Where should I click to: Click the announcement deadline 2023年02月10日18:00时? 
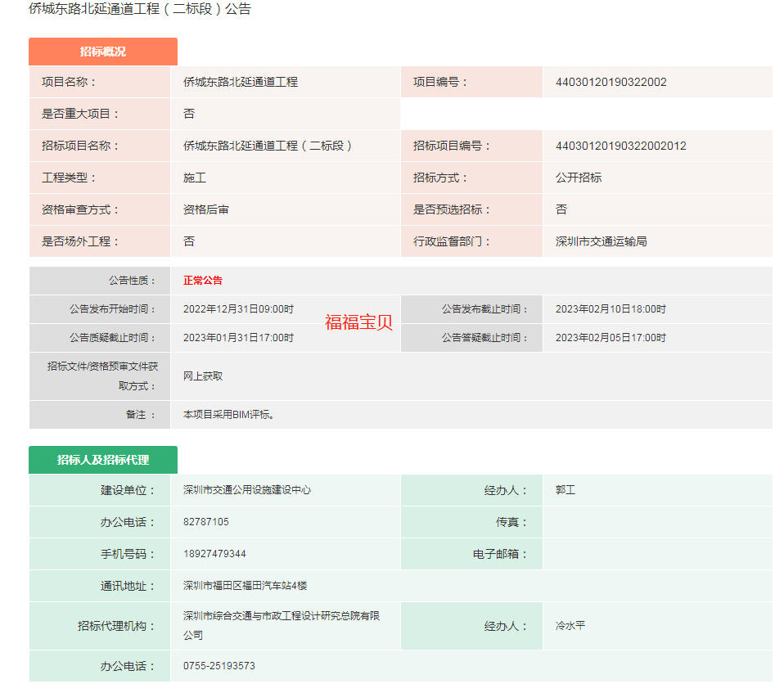[611, 309]
